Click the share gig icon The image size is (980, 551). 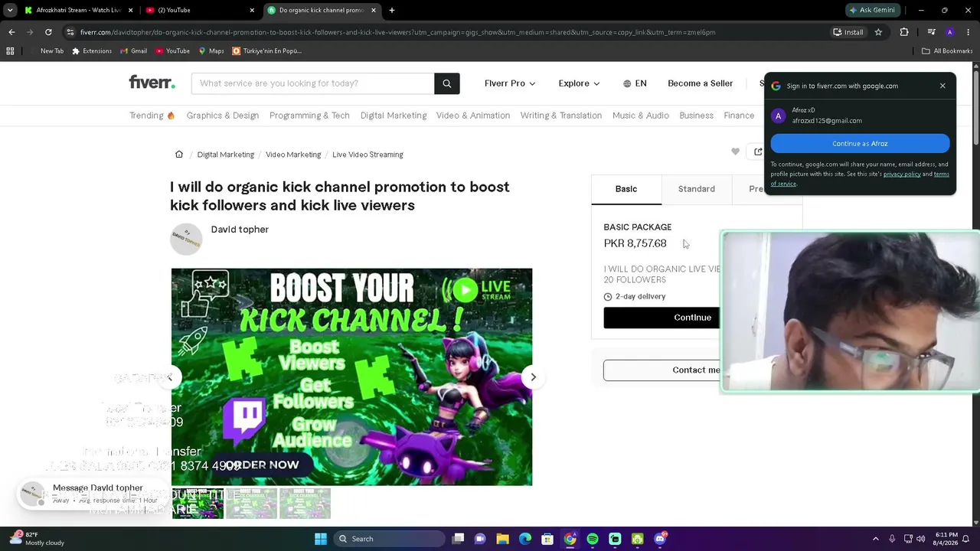[x=758, y=152]
